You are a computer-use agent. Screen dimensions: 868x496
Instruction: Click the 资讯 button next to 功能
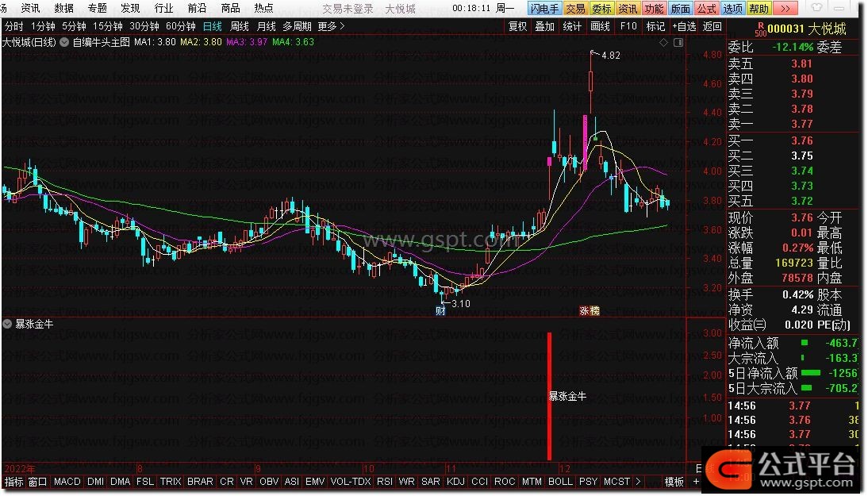click(627, 8)
